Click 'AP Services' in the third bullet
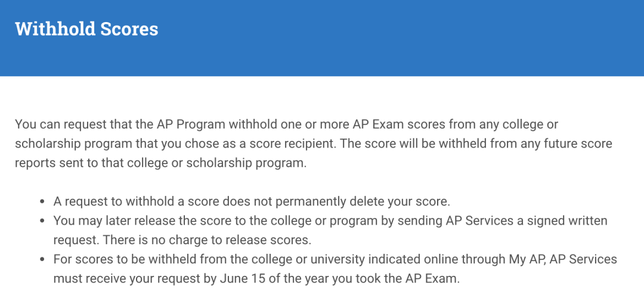The height and width of the screenshot is (298, 644). point(583,259)
